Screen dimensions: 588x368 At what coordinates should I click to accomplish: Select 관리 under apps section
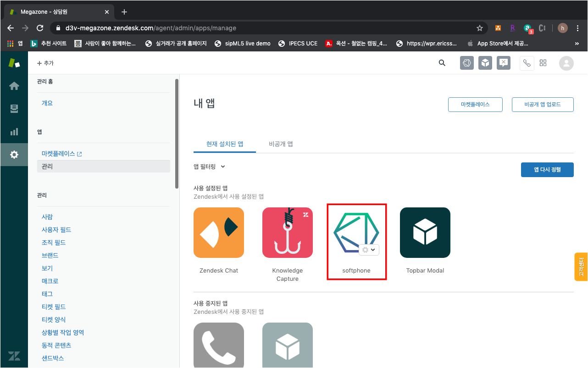click(104, 166)
